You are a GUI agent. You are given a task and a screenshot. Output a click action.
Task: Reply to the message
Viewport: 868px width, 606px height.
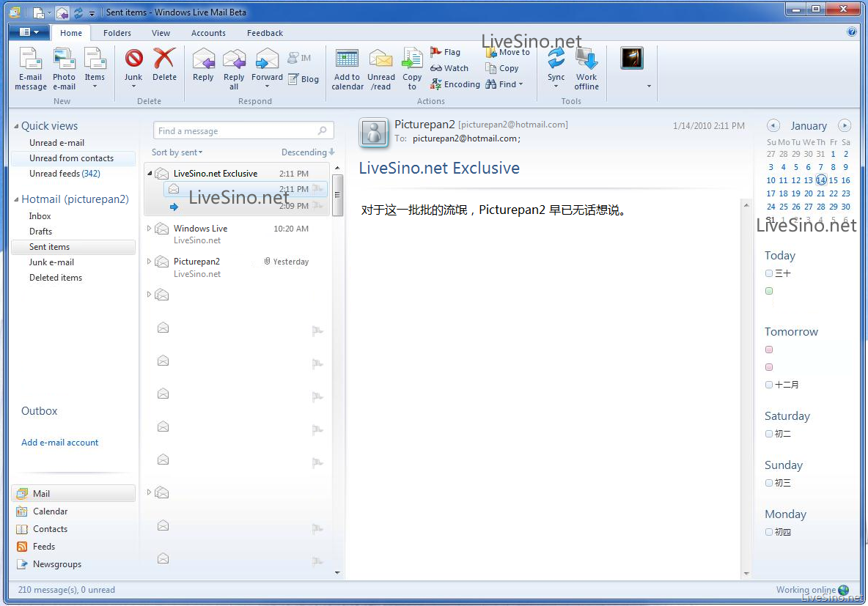[203, 65]
